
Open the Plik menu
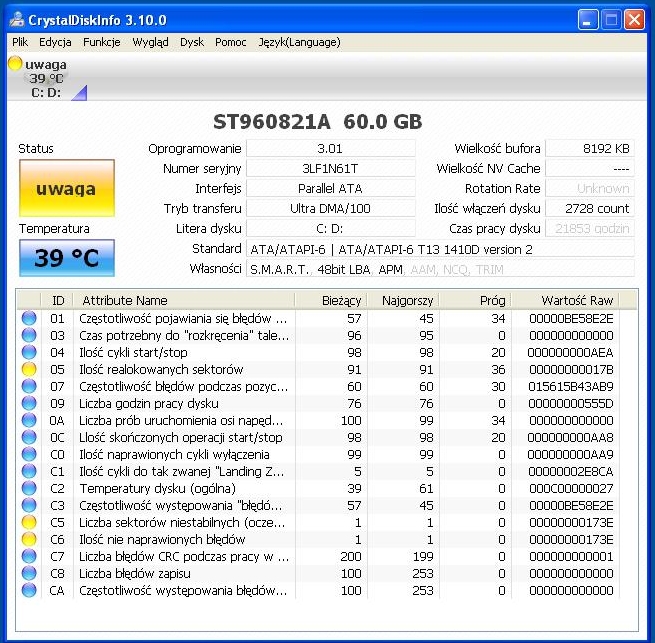(20, 42)
